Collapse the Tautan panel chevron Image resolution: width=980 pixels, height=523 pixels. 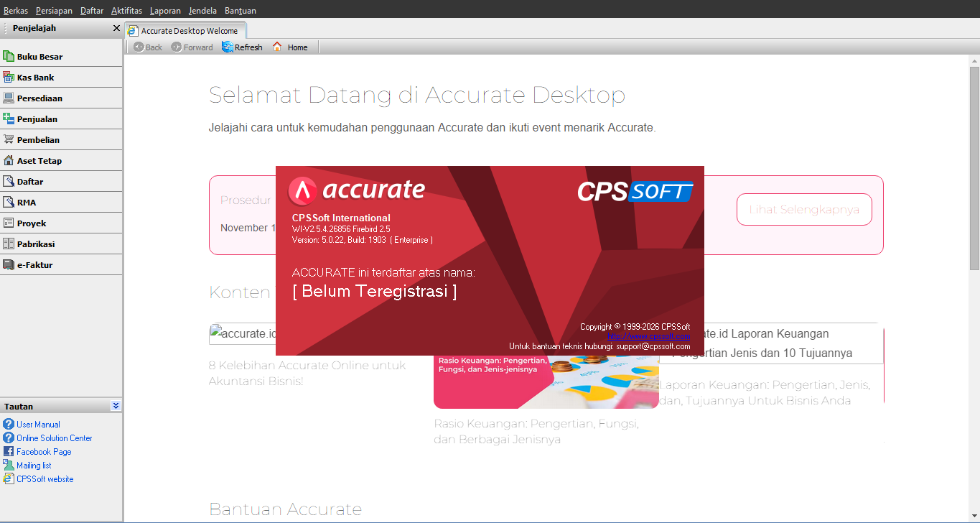tap(116, 406)
